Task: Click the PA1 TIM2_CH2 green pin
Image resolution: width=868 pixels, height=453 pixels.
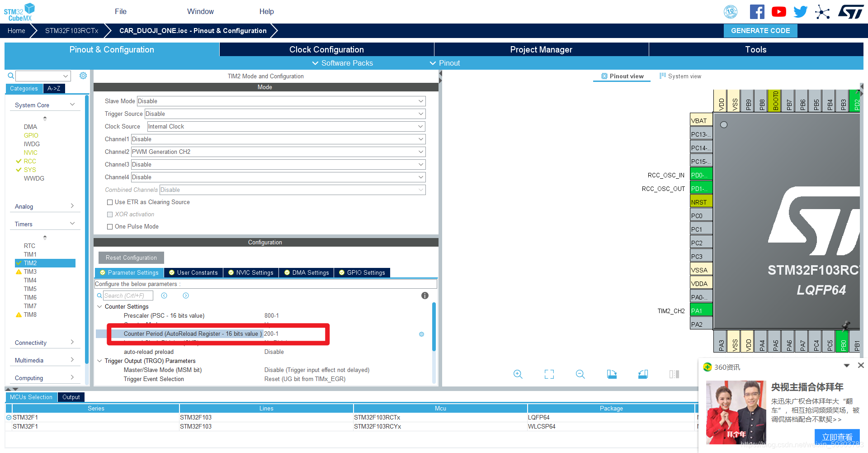Action: coord(701,311)
